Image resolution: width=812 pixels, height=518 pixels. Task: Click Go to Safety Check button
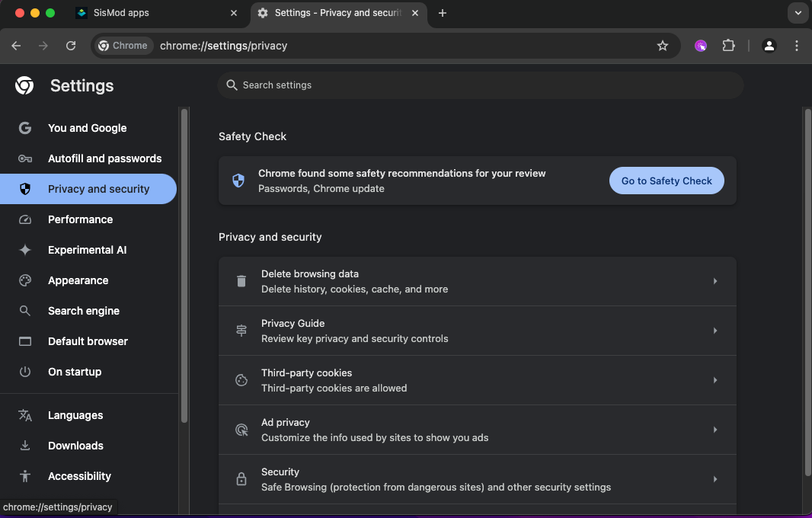[x=667, y=181]
